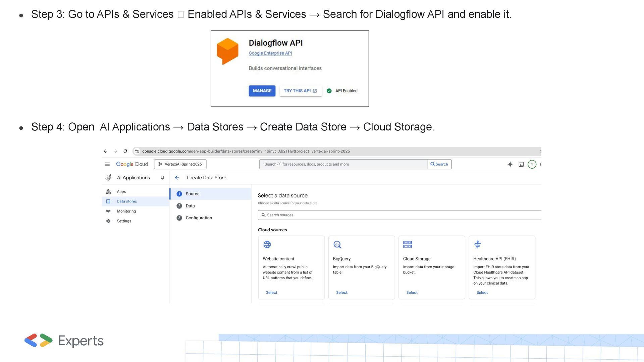Open the hamburger navigation menu
644x362 pixels.
[107, 164]
